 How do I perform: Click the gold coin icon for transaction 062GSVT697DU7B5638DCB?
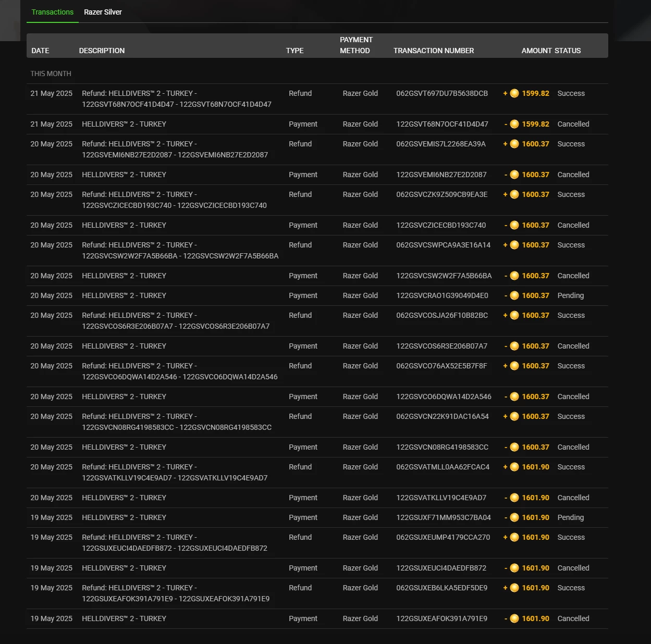(x=514, y=93)
